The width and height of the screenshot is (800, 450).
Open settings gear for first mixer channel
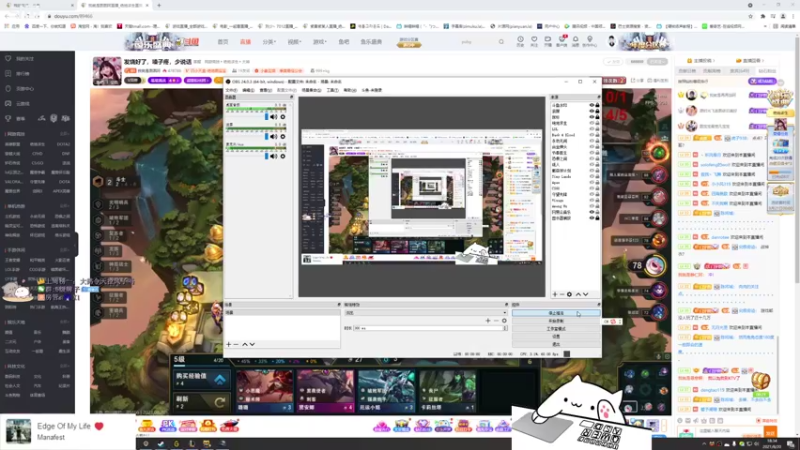pos(283,117)
